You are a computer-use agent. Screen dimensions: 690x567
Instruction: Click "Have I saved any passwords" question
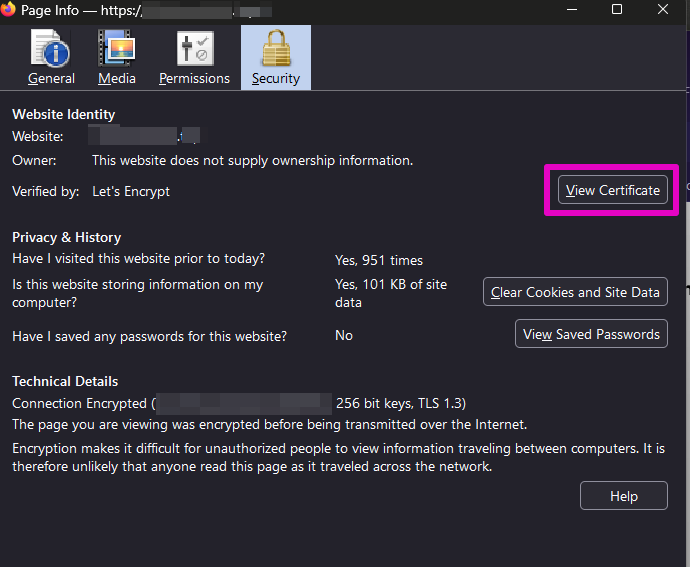150,336
